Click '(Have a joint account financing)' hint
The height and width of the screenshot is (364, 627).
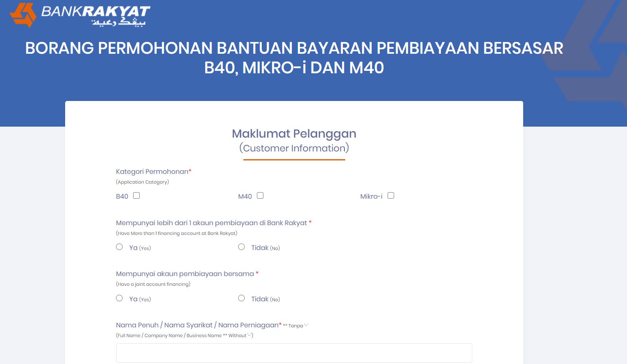(x=153, y=284)
